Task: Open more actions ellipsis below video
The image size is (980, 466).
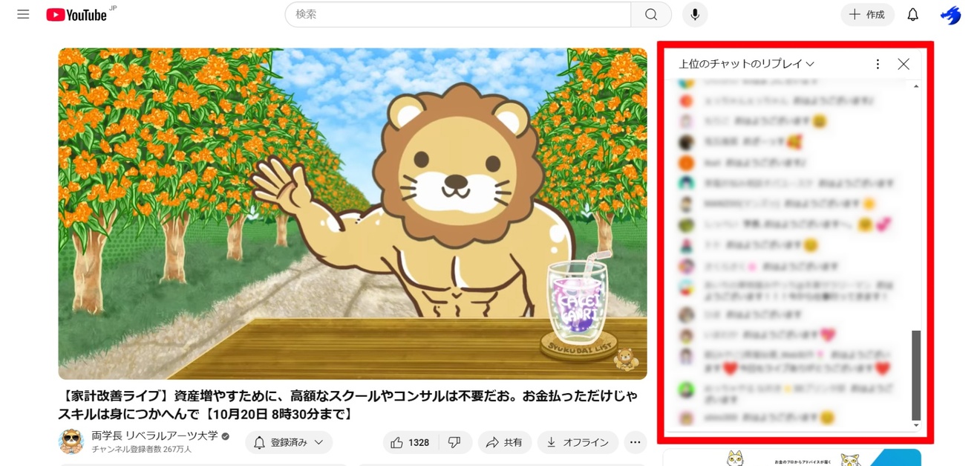Action: tap(635, 442)
